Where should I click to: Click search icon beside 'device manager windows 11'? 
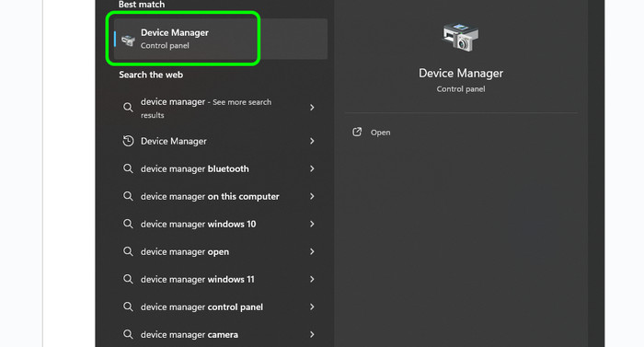[x=128, y=279]
